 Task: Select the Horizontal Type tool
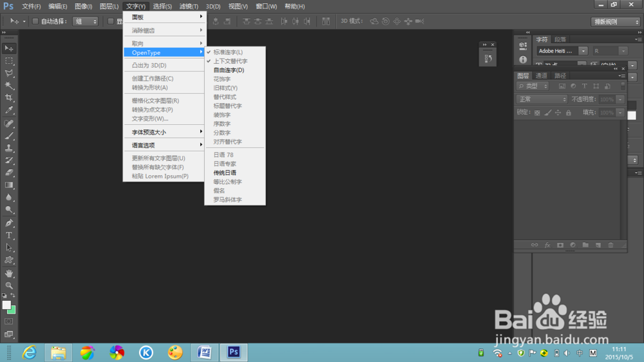pos(9,236)
